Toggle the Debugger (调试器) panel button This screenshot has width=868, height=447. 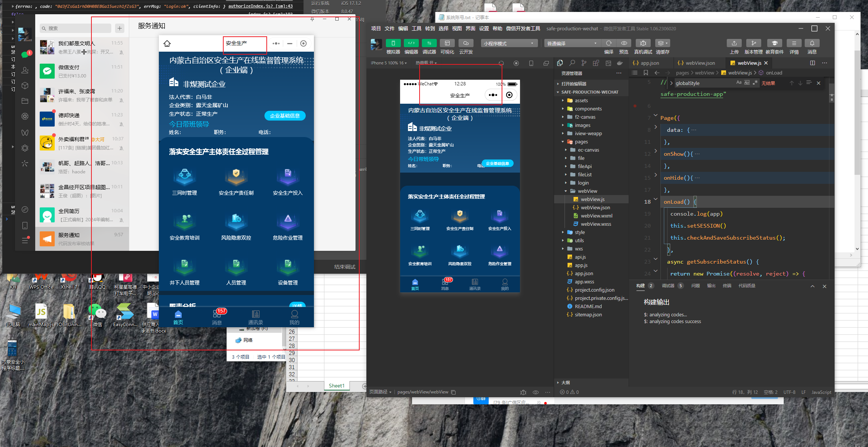click(x=429, y=43)
